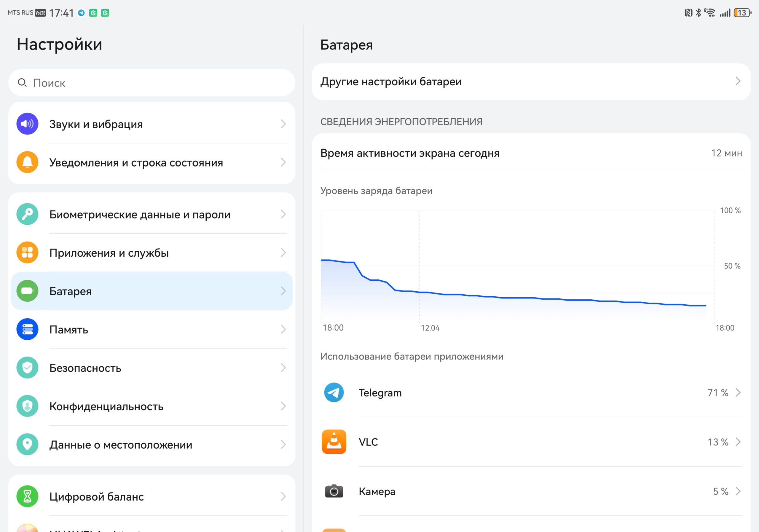Tap the Telegram app icon in battery usage
759x532 pixels.
point(334,393)
